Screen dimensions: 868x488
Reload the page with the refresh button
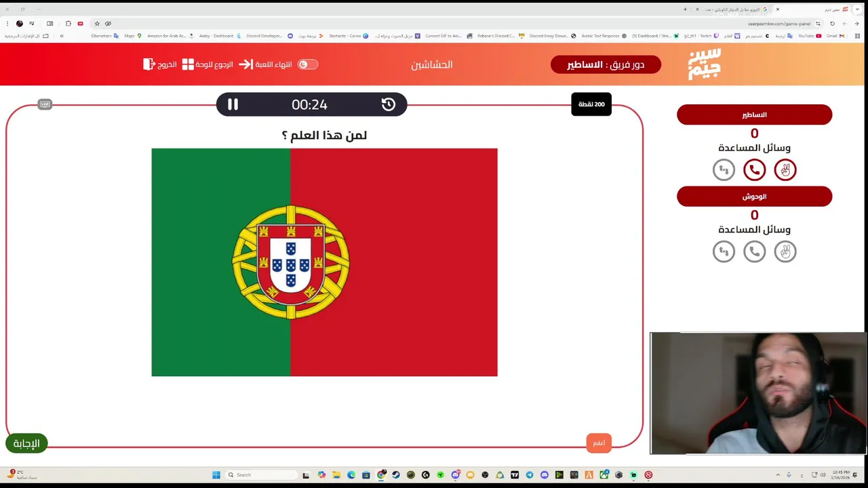(832, 23)
